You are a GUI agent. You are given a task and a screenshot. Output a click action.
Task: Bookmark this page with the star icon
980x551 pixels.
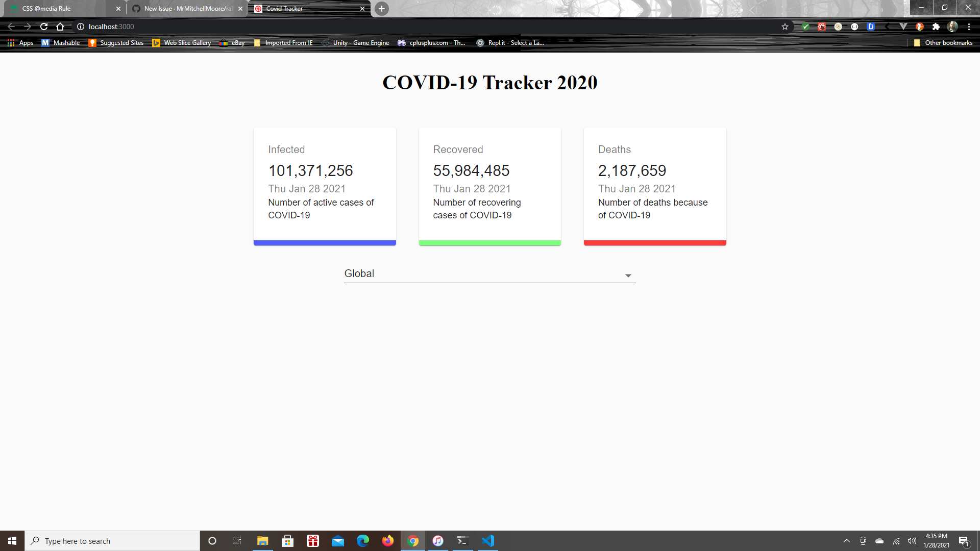coord(785,27)
